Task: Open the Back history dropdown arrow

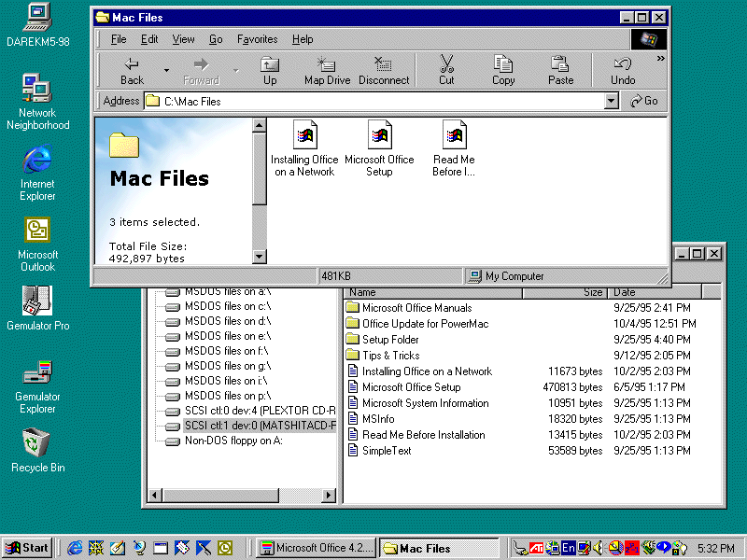Action: (x=166, y=71)
